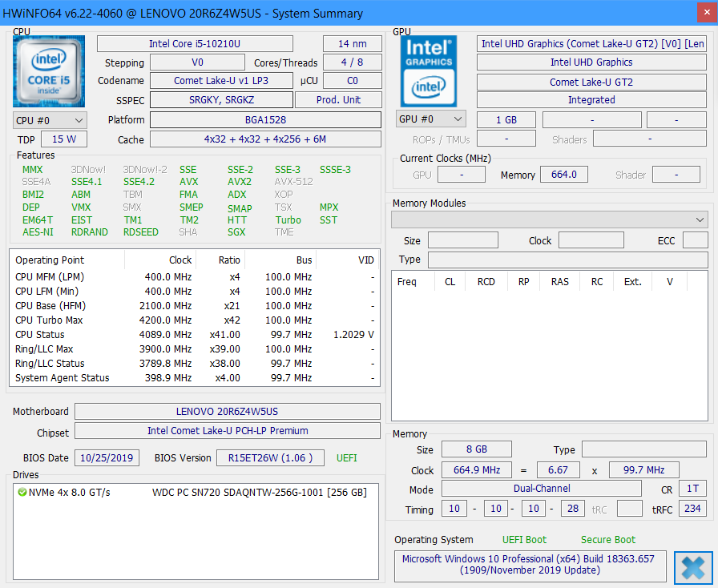Click the Intel Graphics logo badge

coord(429,71)
